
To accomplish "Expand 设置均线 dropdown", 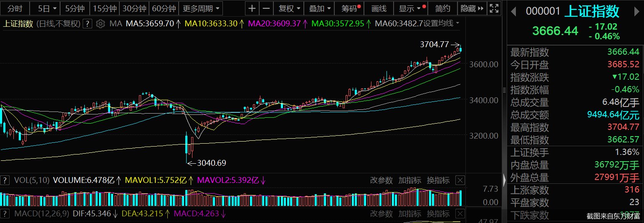I will click(442, 23).
